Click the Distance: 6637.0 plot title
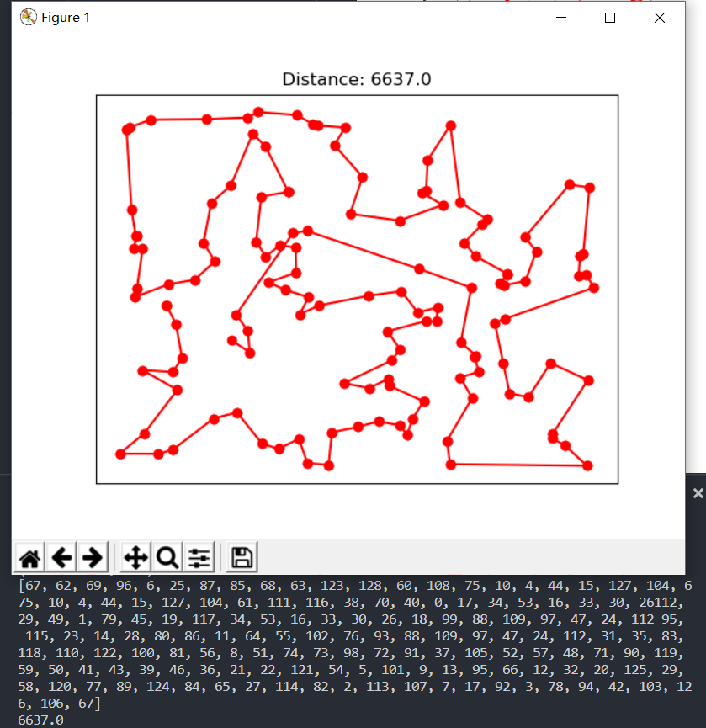This screenshot has width=706, height=728. pos(356,78)
